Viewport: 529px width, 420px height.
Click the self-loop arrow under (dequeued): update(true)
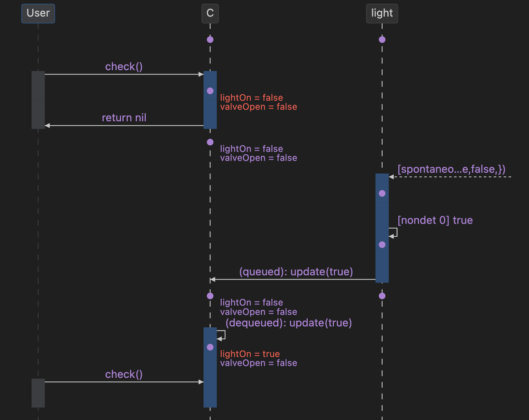(x=222, y=335)
